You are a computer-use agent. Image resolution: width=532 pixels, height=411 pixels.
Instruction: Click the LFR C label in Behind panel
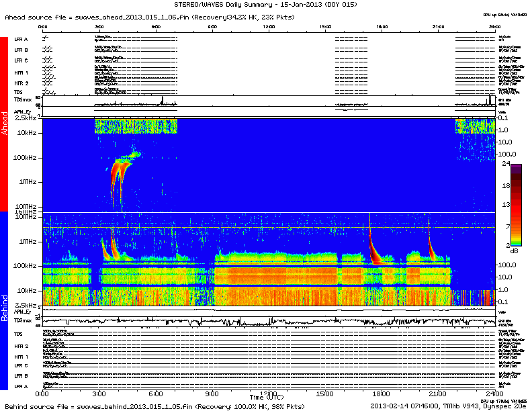click(22, 365)
